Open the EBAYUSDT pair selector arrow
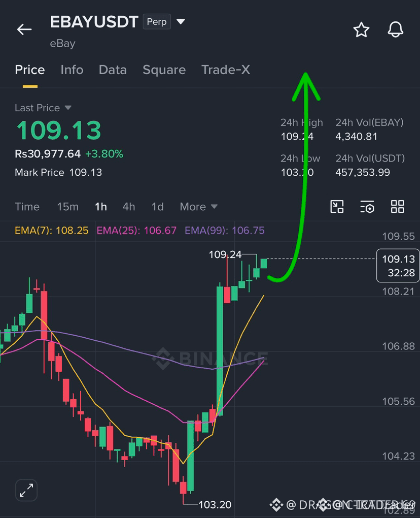 [x=181, y=22]
